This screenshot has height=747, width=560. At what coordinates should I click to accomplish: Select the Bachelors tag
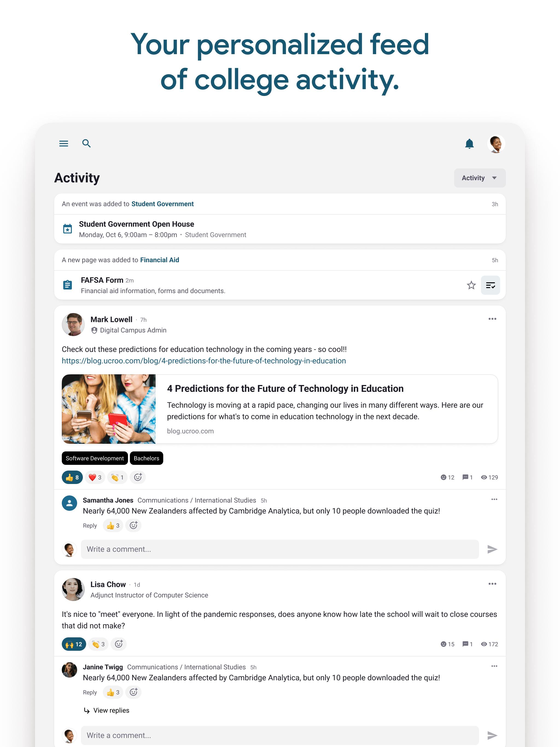[146, 458]
